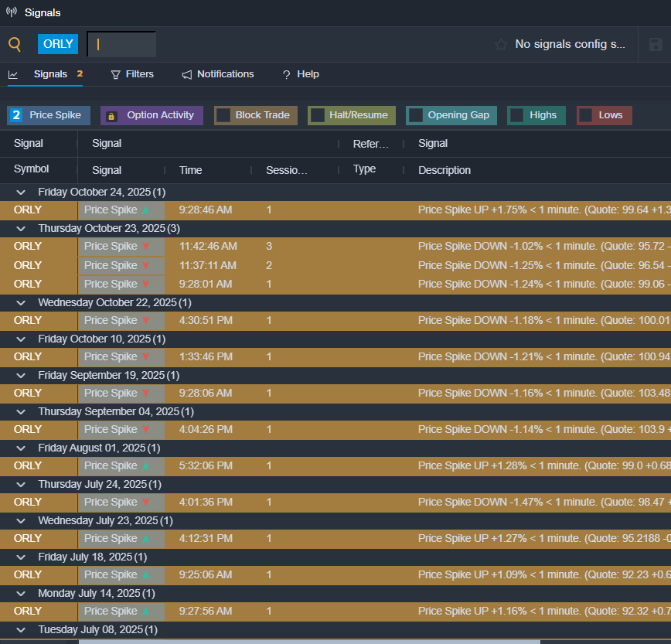Toggle the Block Trade checkbox
671x644 pixels.
click(x=223, y=116)
